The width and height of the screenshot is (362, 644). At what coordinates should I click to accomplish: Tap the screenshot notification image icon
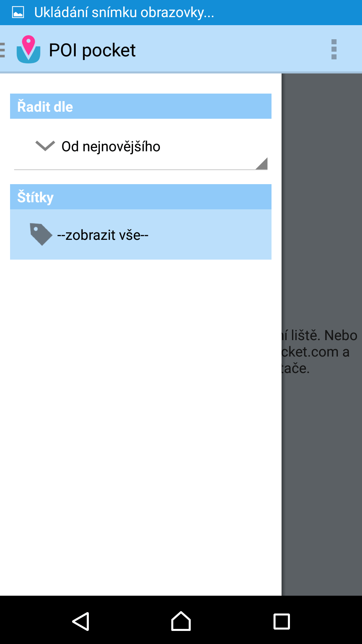click(18, 12)
